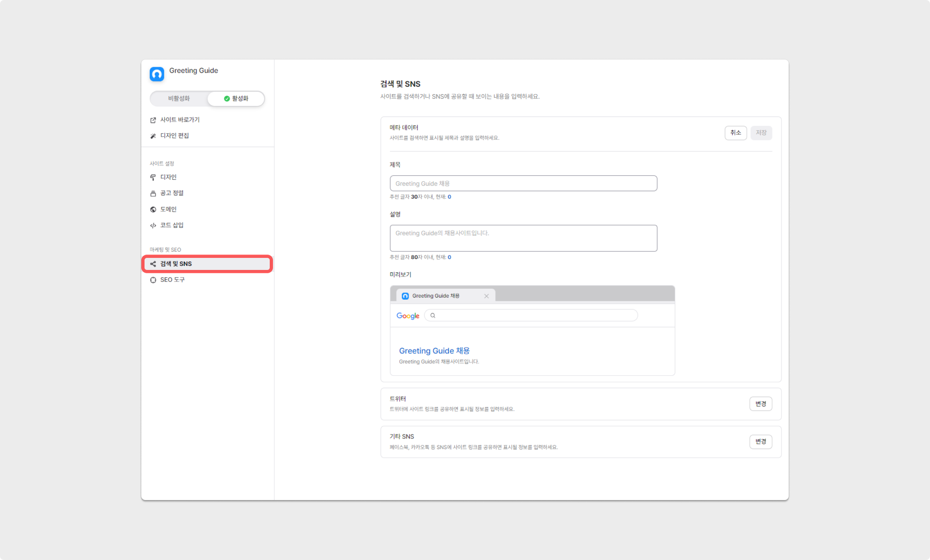This screenshot has width=930, height=560.
Task: Click the 제목 title input field
Action: [523, 183]
